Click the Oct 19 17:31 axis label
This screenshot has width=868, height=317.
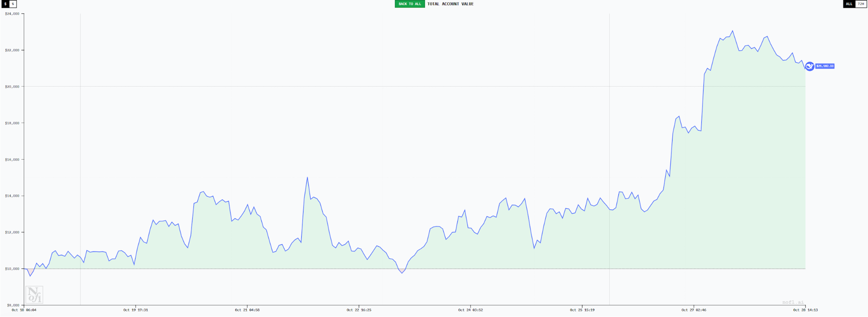(135, 310)
